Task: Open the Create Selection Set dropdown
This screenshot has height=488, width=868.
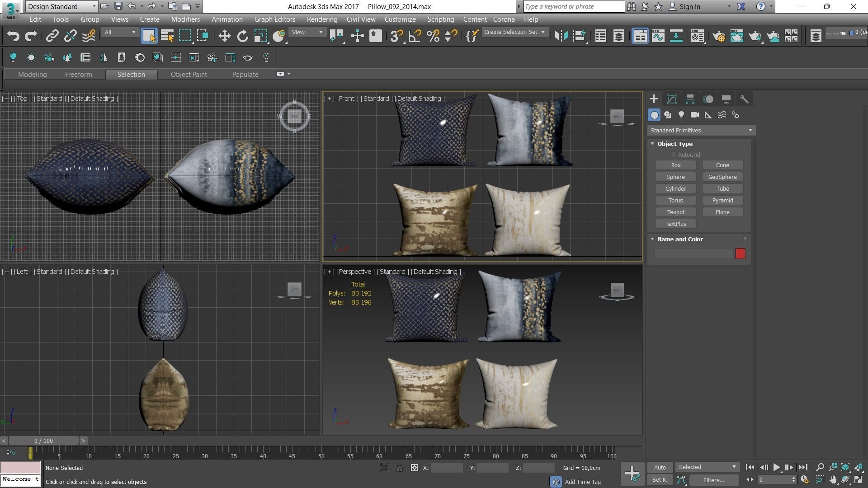Action: coord(514,32)
